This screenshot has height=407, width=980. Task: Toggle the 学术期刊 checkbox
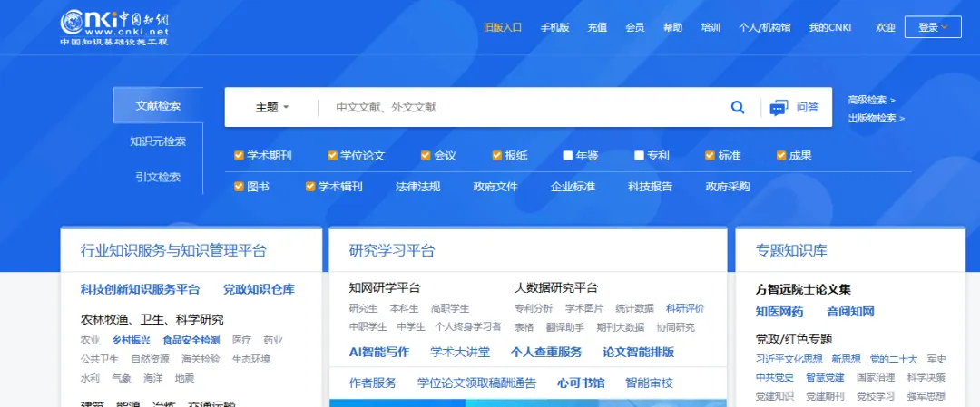tap(239, 155)
